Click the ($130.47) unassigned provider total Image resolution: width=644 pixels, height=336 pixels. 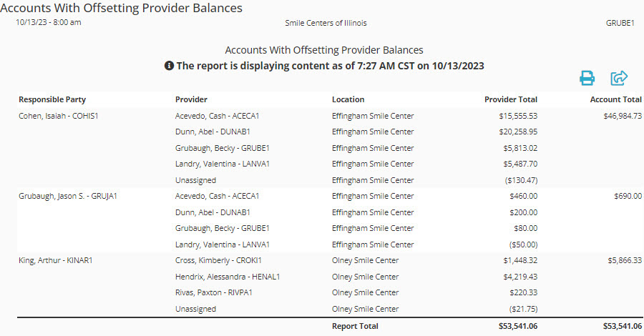[521, 180]
